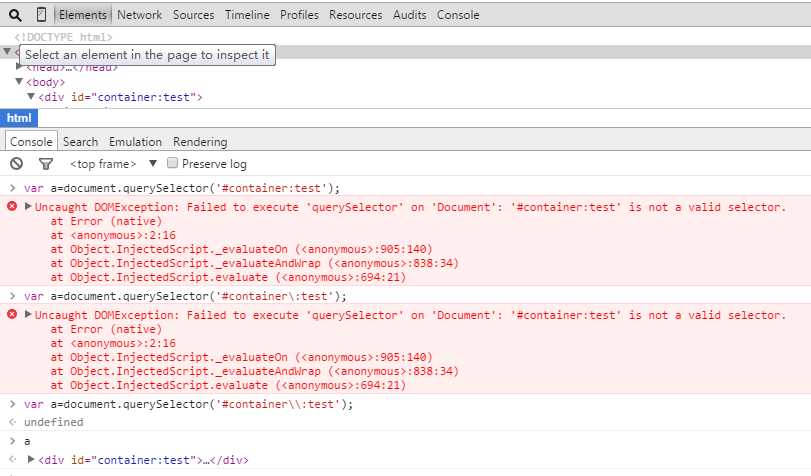811x476 pixels.
Task: Click second error's InjectedScript.evaluate 694:21 line
Action: (x=228, y=385)
